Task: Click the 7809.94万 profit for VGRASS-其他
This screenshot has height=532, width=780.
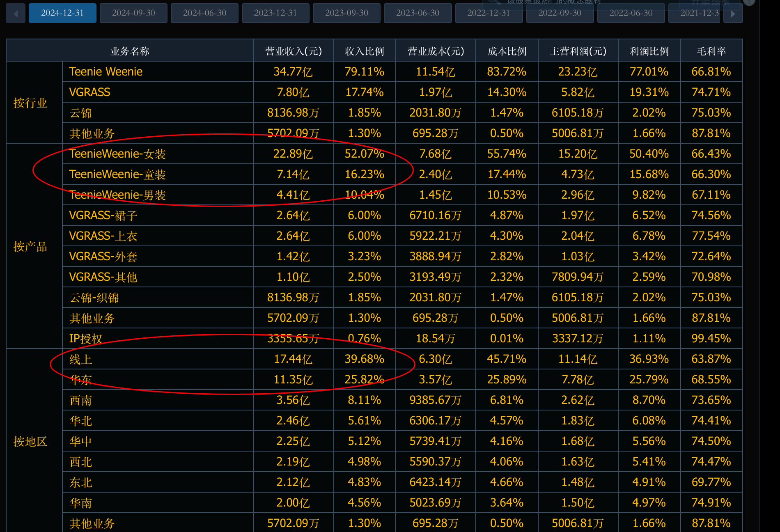Action: [x=578, y=277]
